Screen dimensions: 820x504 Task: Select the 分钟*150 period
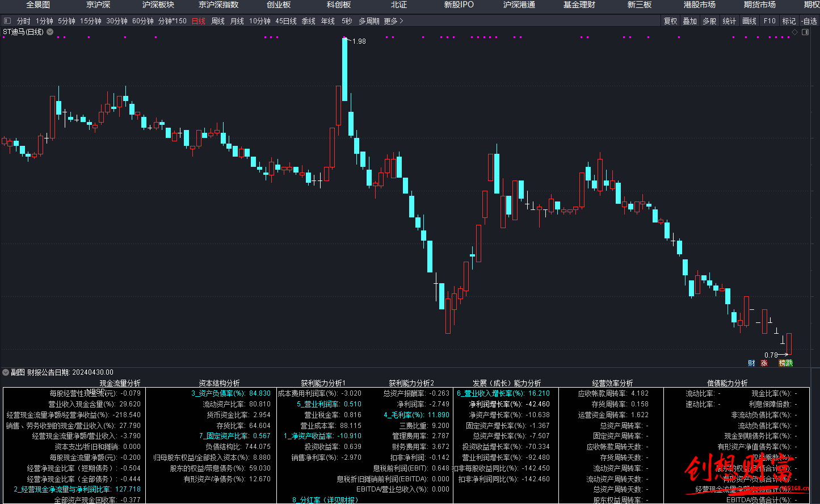(173, 21)
